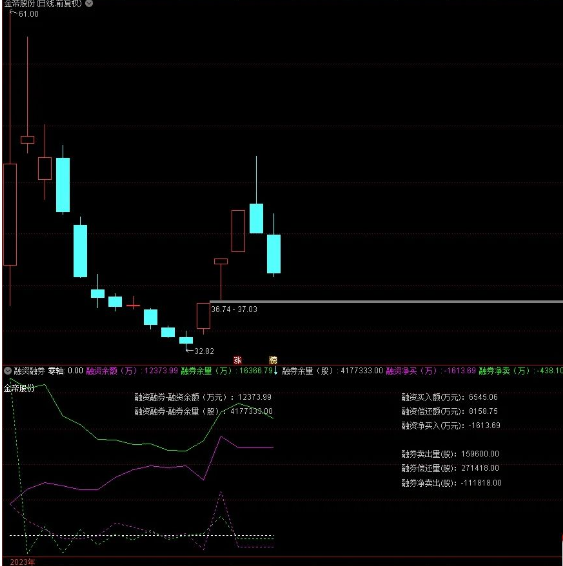Click the 32.82 low price label
The image size is (563, 566).
click(x=204, y=351)
